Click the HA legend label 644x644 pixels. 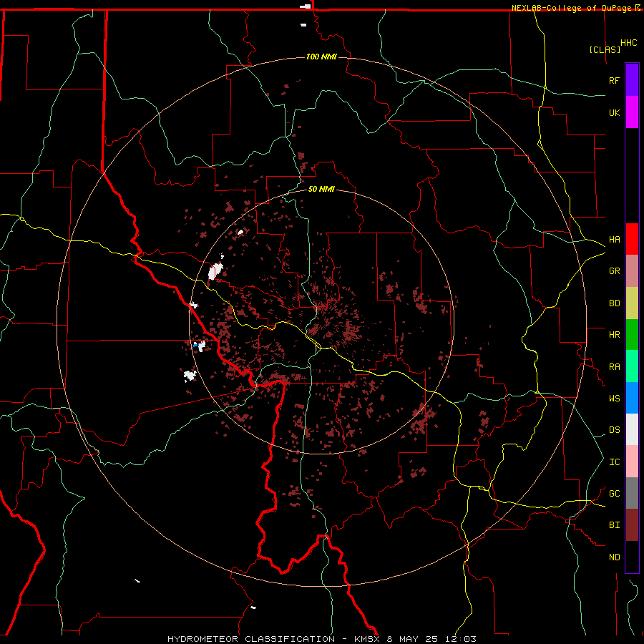[x=614, y=240]
